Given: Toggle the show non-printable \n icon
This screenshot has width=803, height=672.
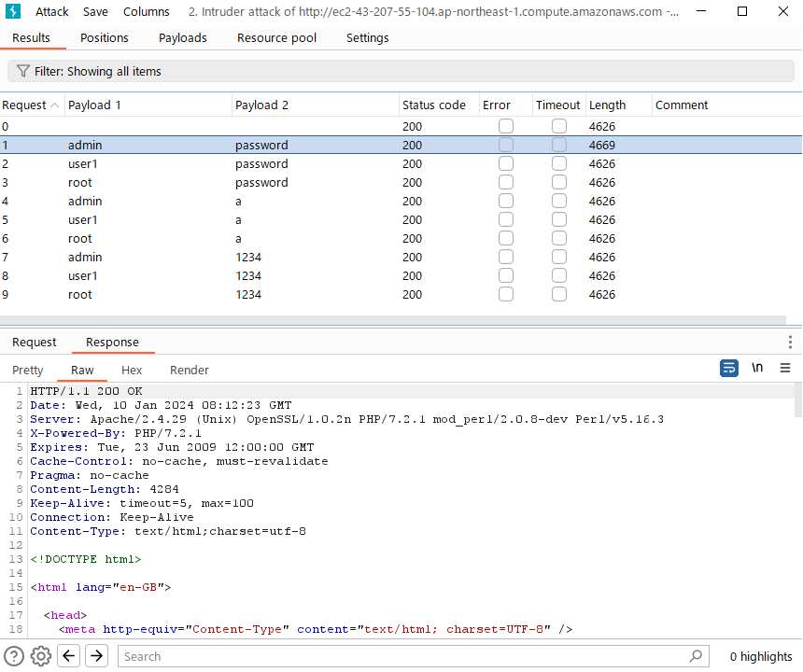Looking at the screenshot, I should click(x=757, y=368).
